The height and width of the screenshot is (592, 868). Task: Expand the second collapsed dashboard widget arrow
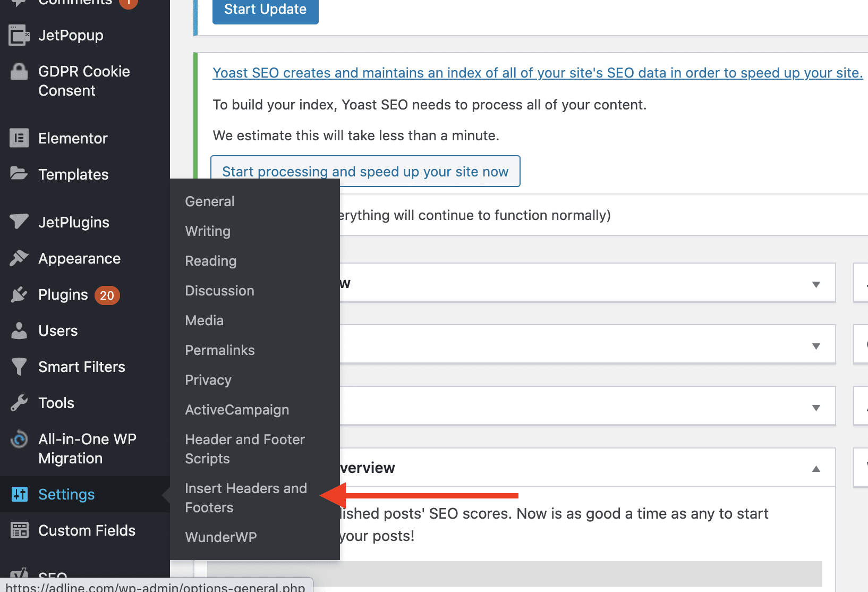[x=816, y=346]
